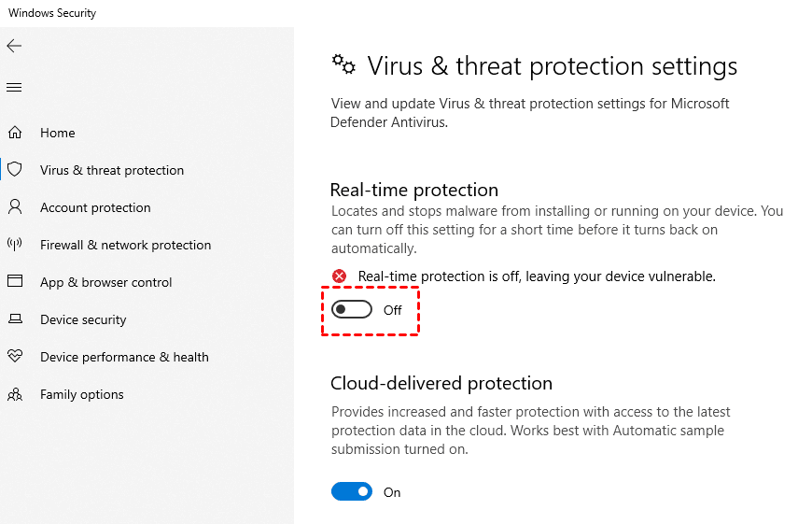The width and height of the screenshot is (812, 524).
Task: Click the red error icon beside the warning
Action: click(x=340, y=276)
